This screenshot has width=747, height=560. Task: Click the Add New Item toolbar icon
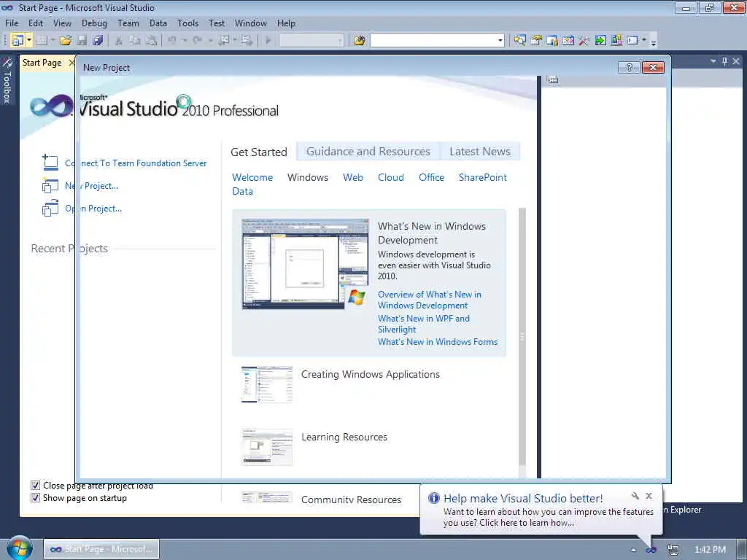(x=42, y=41)
